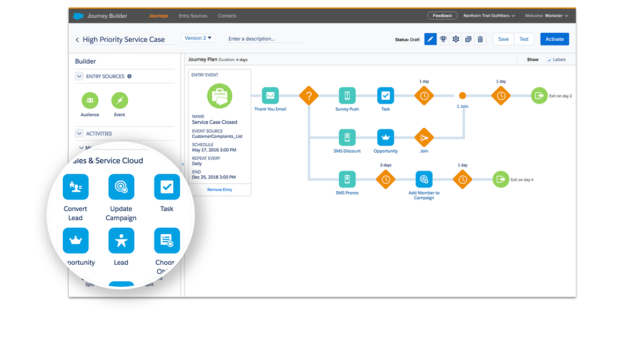Click the Feedback button
644x343 pixels.
[x=443, y=16]
